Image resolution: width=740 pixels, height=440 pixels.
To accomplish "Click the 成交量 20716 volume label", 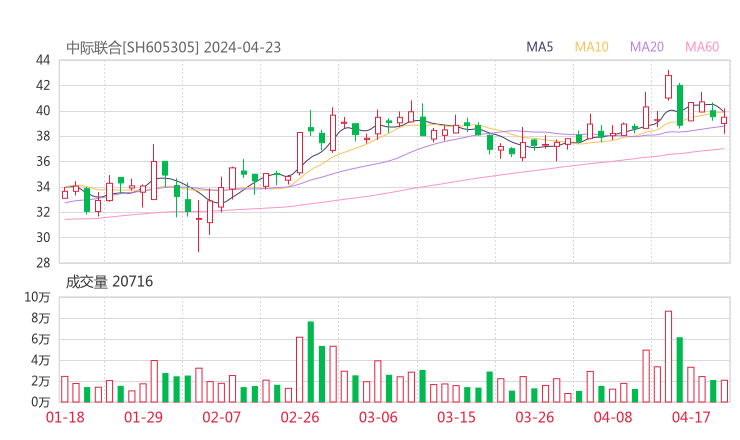I will pos(109,282).
